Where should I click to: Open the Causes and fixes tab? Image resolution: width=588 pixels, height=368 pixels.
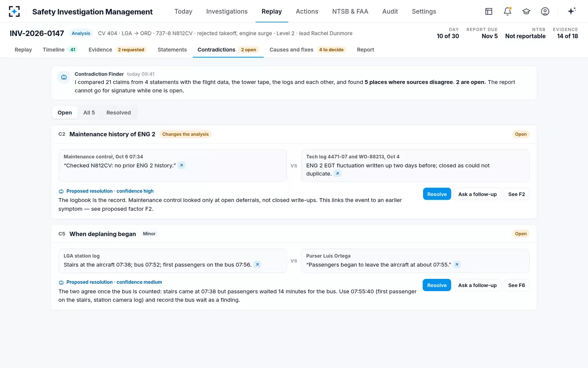click(x=308, y=50)
